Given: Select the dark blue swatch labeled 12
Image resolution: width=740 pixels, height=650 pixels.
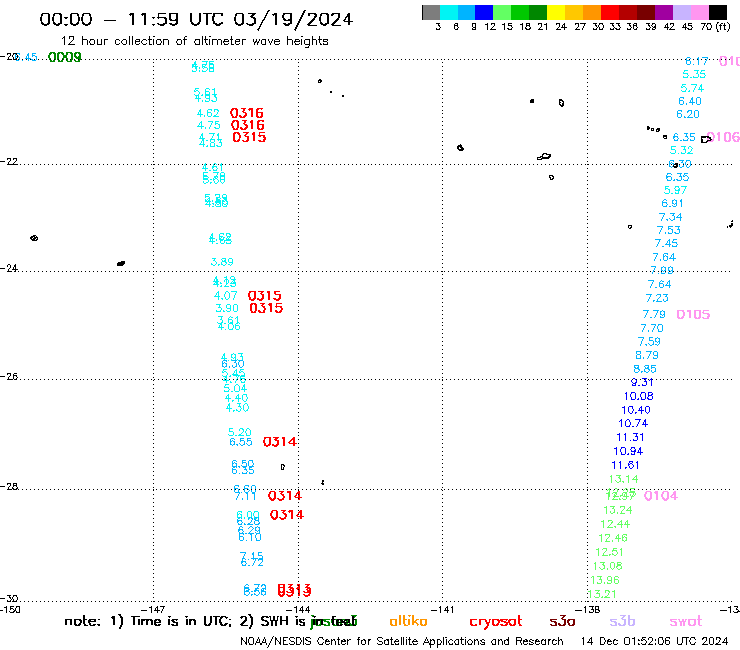Looking at the screenshot, I should tap(484, 12).
